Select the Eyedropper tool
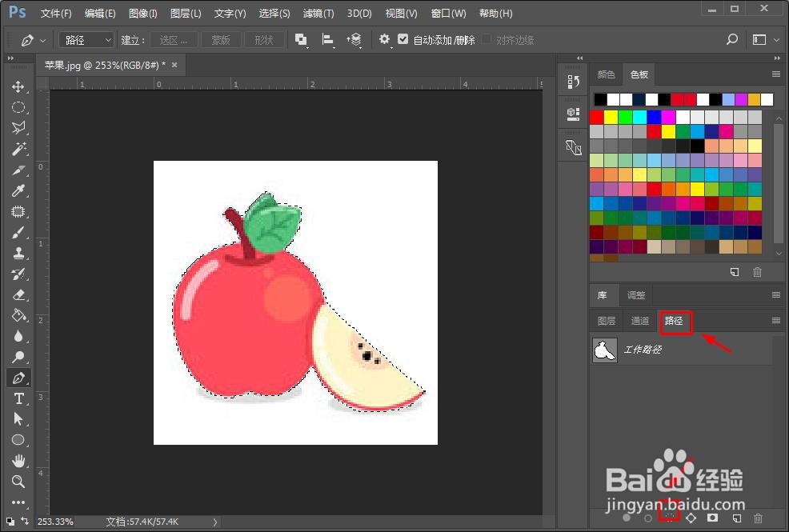This screenshot has height=532, width=789. [x=18, y=190]
